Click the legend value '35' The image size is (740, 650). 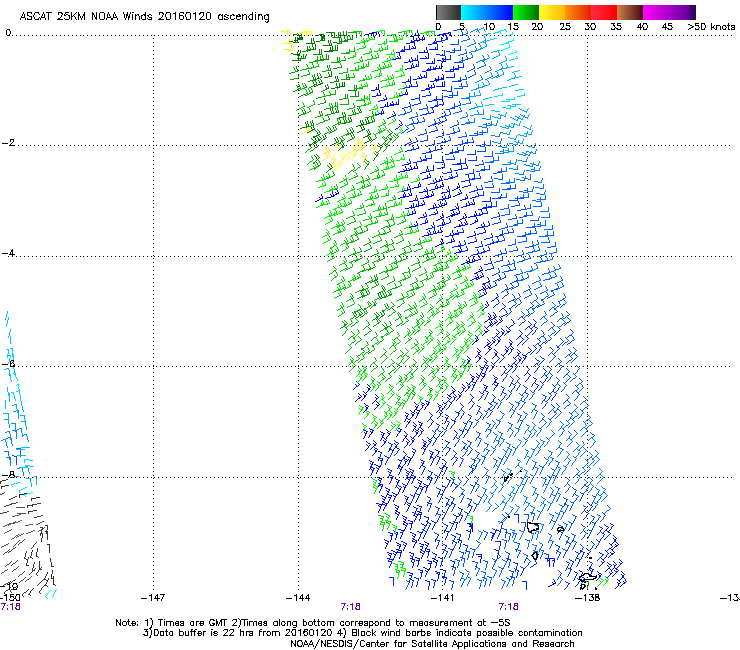616,27
